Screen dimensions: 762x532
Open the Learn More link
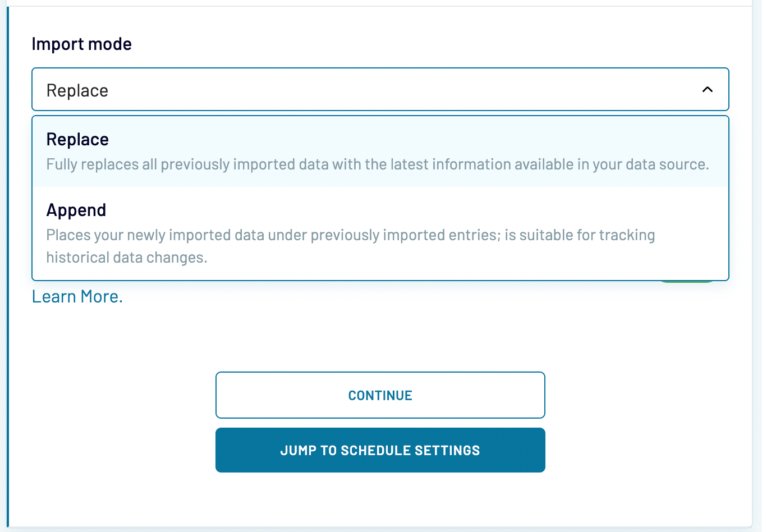(77, 296)
